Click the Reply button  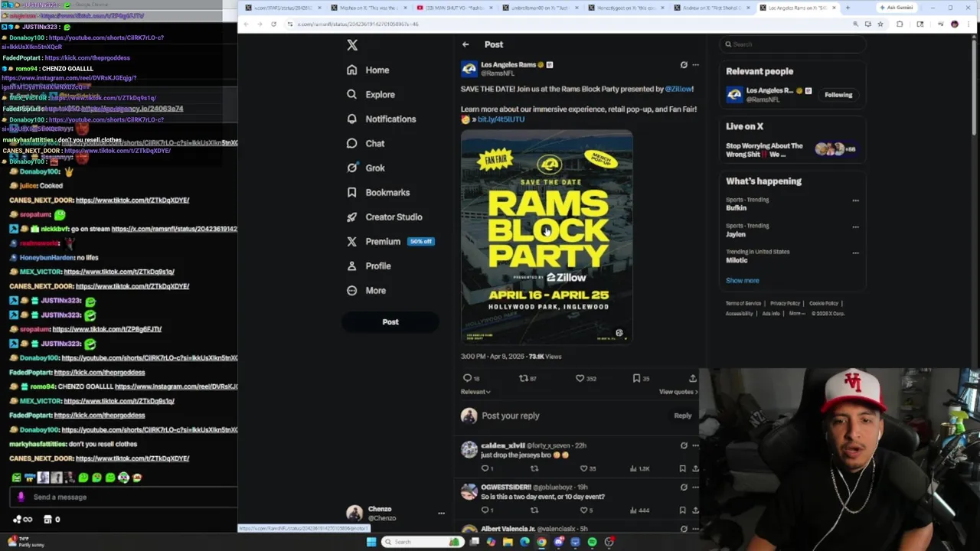pos(682,416)
